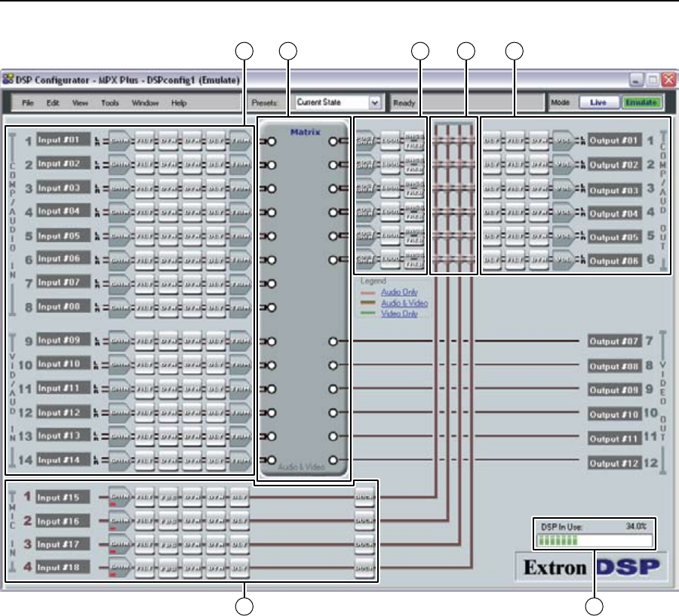Select the Input #16 label

[63, 521]
